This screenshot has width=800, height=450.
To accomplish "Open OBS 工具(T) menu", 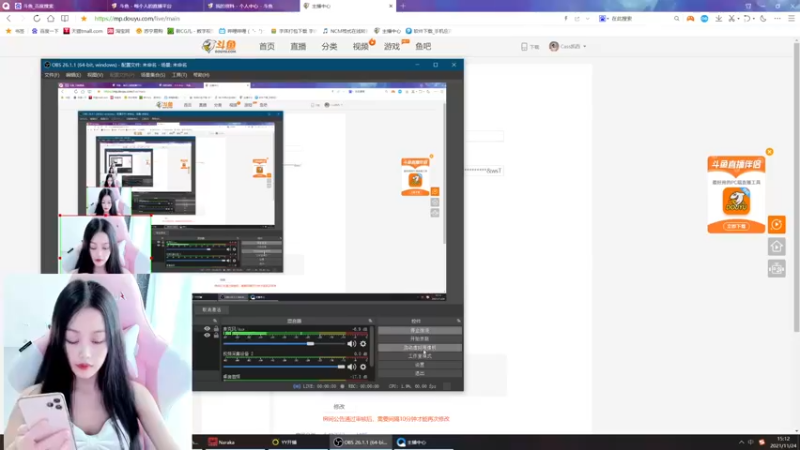I will point(180,75).
